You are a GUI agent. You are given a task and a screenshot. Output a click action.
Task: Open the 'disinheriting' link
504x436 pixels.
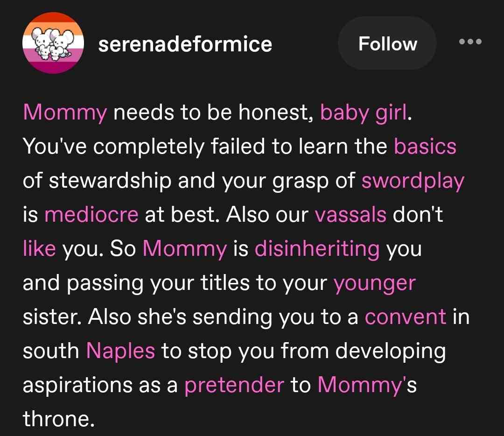pos(317,249)
